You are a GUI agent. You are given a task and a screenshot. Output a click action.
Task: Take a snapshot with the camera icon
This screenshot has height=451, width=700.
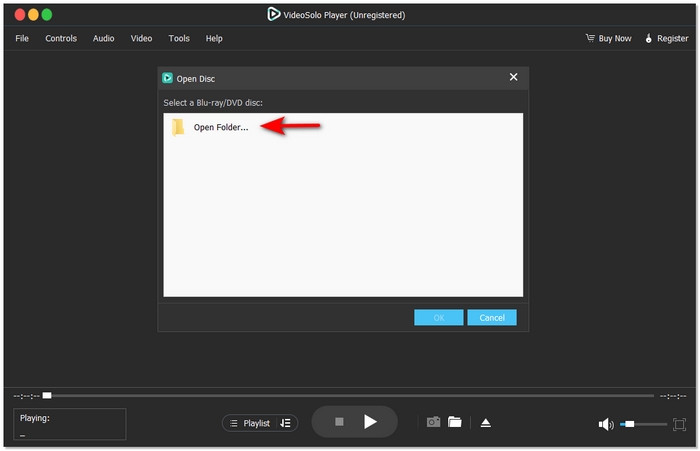pos(433,422)
